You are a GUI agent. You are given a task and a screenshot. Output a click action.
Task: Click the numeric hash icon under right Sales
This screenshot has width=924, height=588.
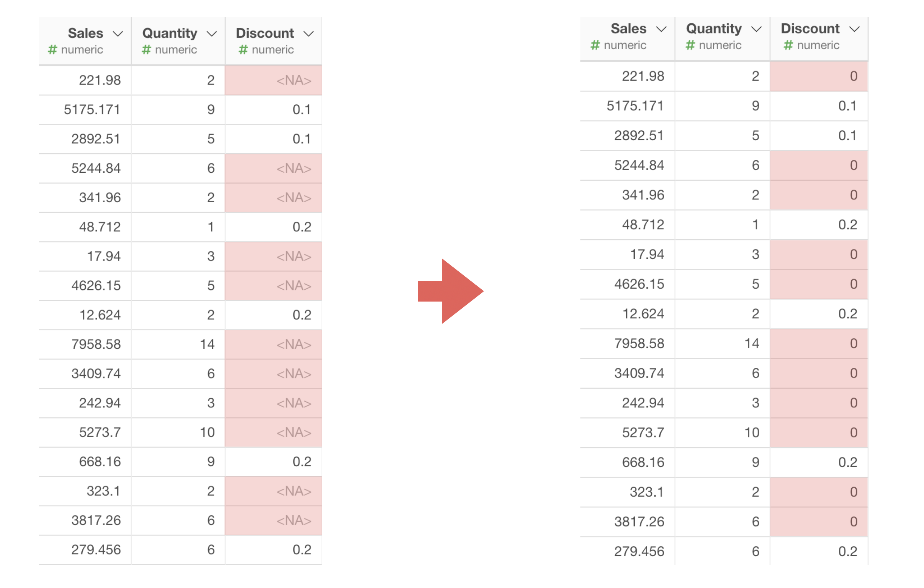click(x=595, y=45)
